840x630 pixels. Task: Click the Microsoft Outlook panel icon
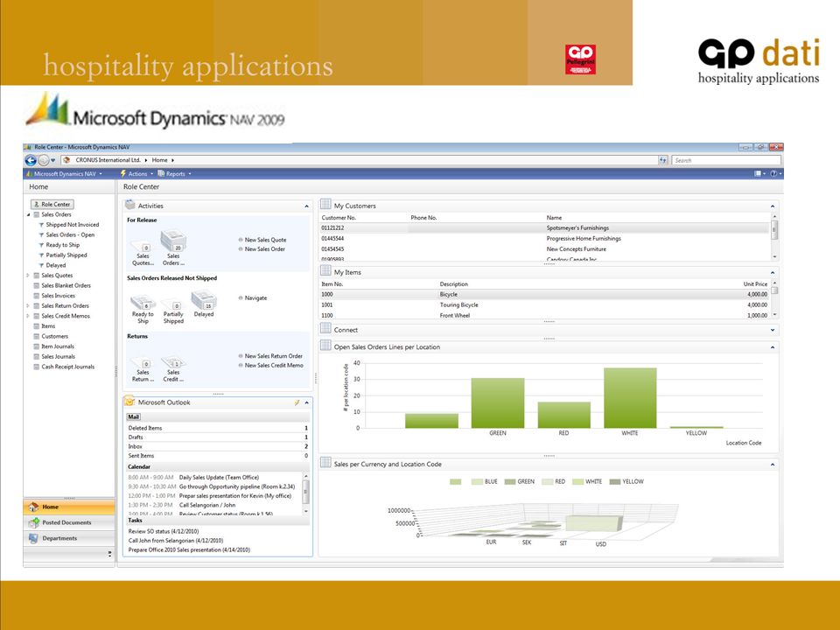[x=129, y=402]
